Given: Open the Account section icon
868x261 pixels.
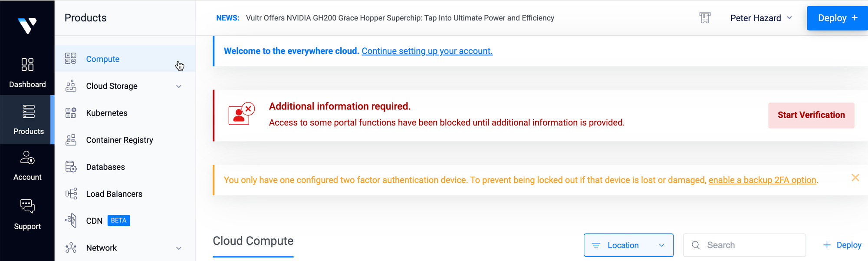Looking at the screenshot, I should tap(27, 158).
